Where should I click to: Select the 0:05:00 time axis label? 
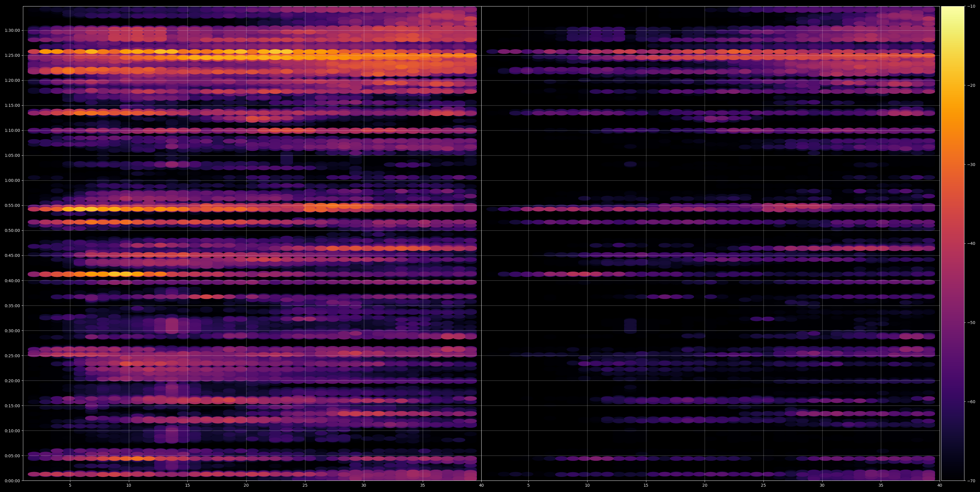click(12, 456)
